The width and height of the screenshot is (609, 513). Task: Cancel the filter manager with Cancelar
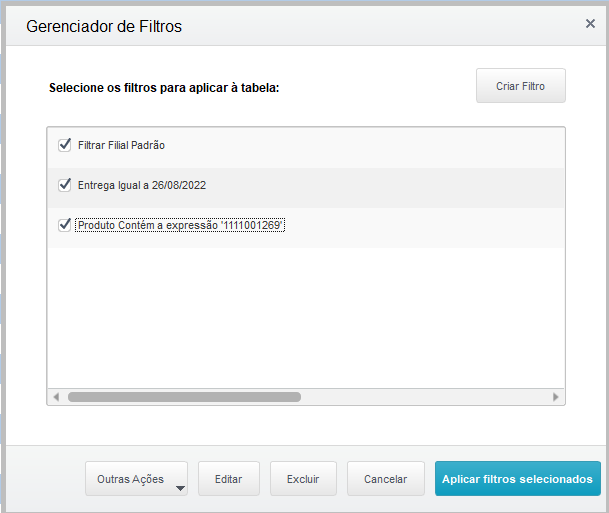[x=385, y=479]
